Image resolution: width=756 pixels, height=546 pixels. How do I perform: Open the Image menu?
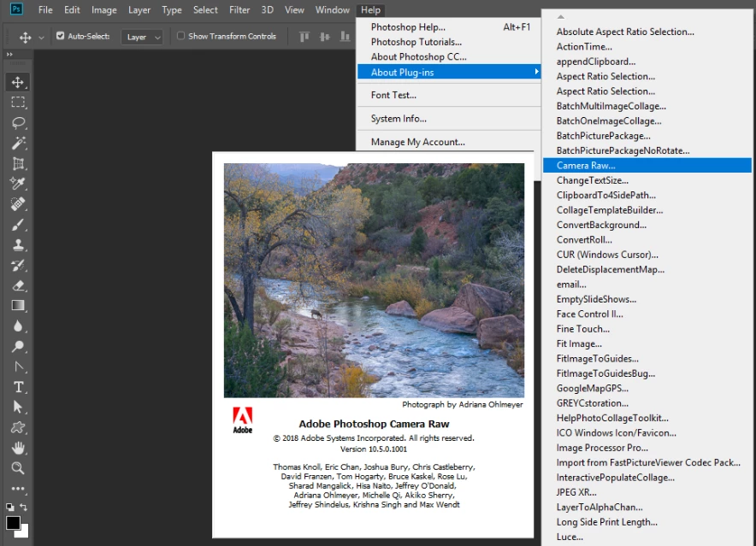pyautogui.click(x=104, y=9)
